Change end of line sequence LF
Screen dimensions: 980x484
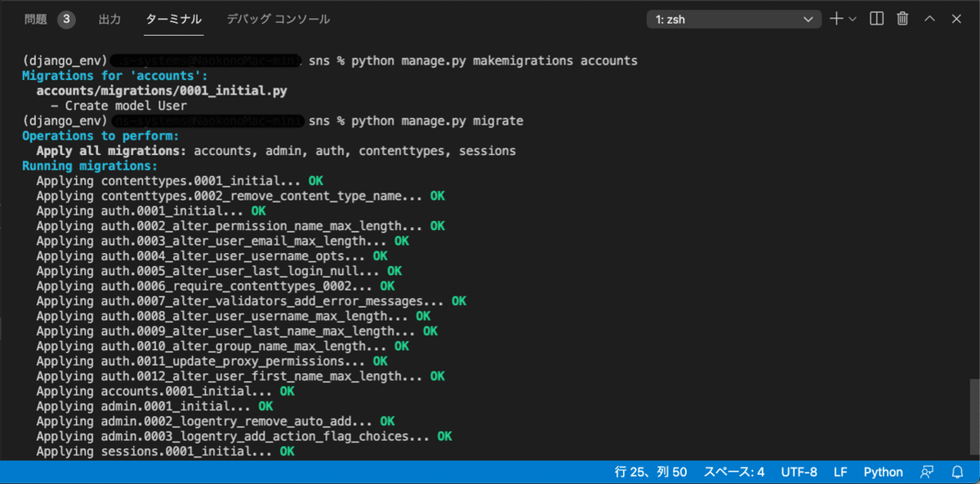click(x=840, y=472)
